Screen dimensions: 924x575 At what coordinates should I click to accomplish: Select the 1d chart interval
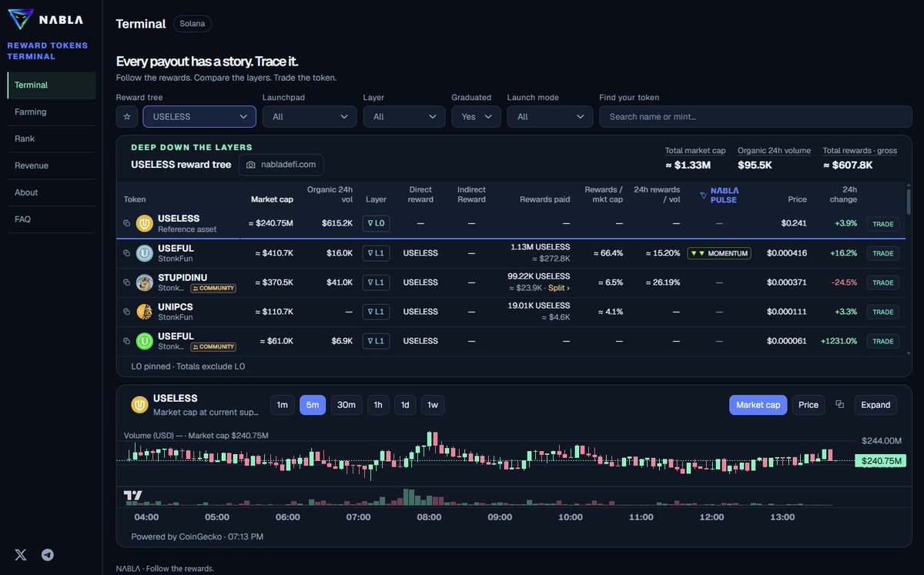(405, 405)
